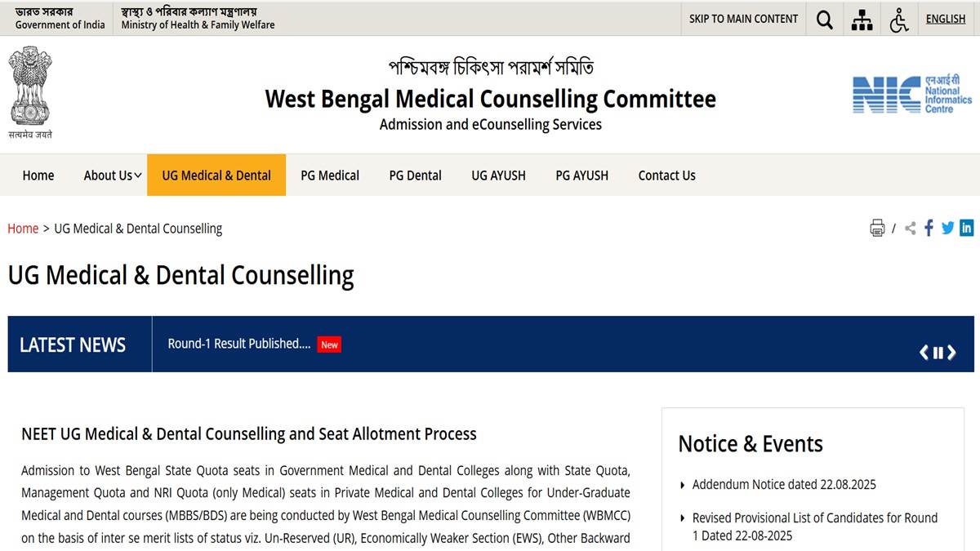Open the sitemap icon
The image size is (980, 551).
click(x=862, y=20)
